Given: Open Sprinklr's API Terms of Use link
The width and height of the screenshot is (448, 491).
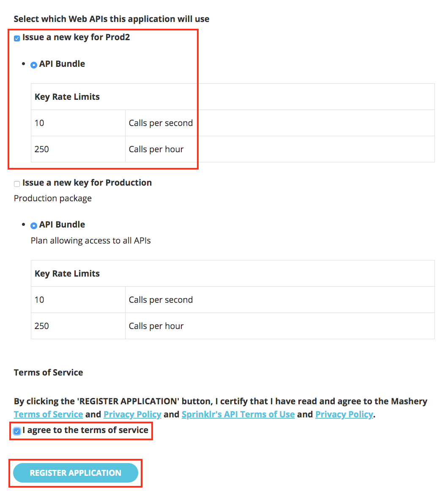Looking at the screenshot, I should coord(238,414).
